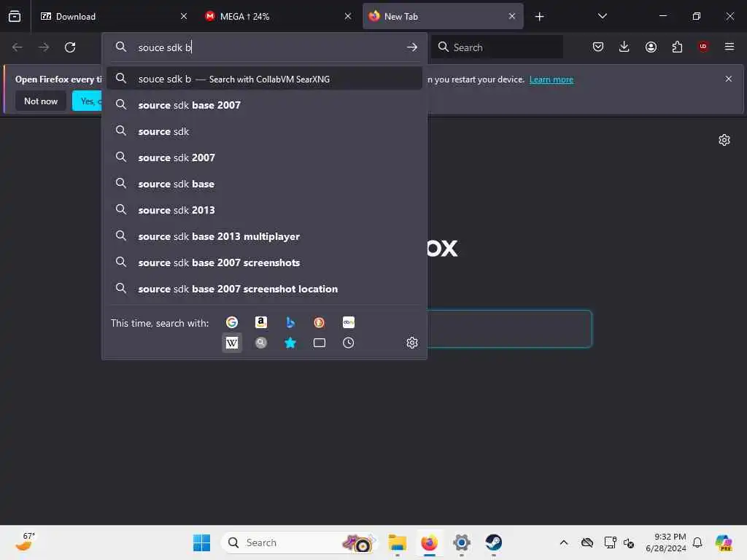Open the Learn more link
The image size is (747, 560).
click(551, 79)
